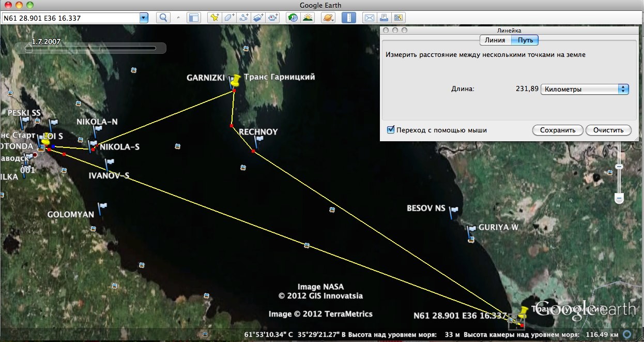
Task: Add a new placemark
Action: pyautogui.click(x=214, y=18)
